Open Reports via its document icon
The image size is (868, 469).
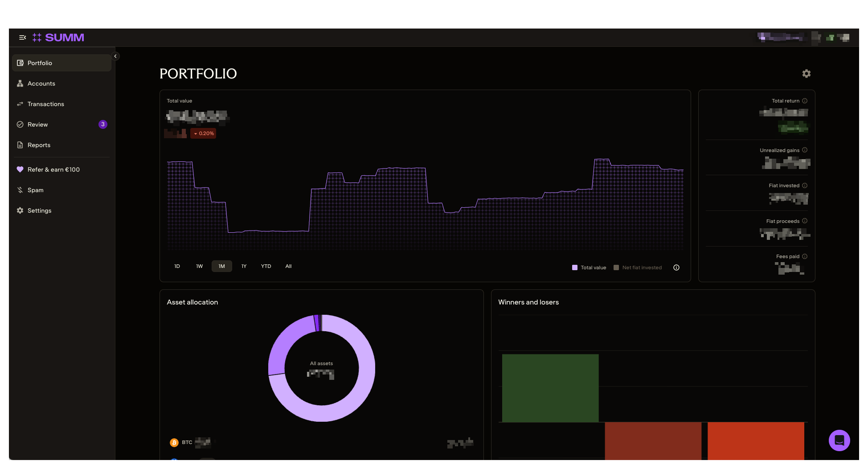pyautogui.click(x=20, y=145)
